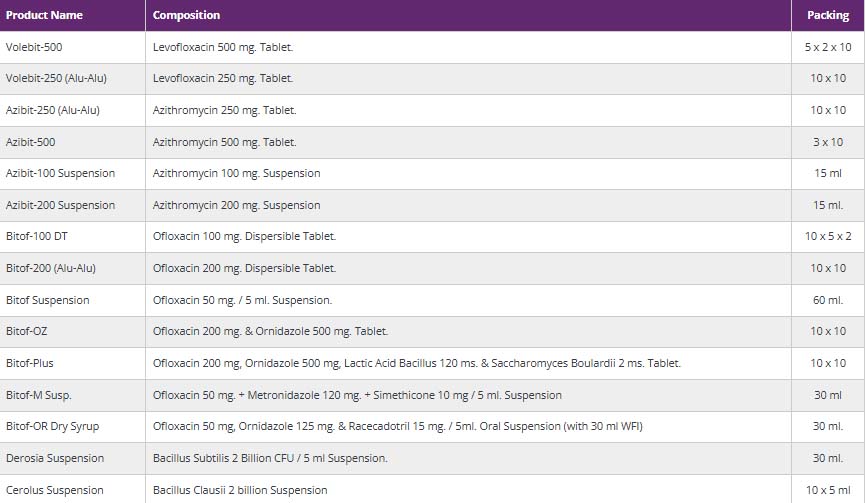
Task: Click Bitof-M Susp. product name
Action: [x=38, y=395]
